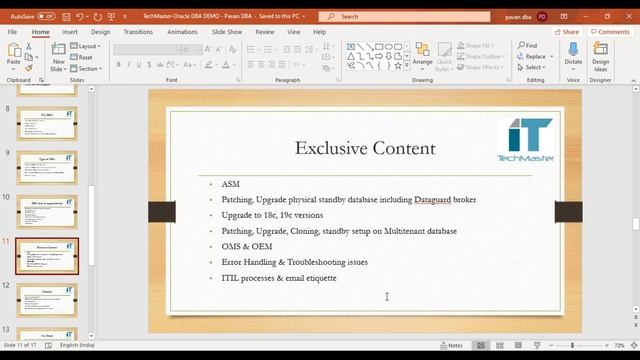Select slide 12 thumbnail
This screenshot has width=640, height=360.
click(47, 300)
